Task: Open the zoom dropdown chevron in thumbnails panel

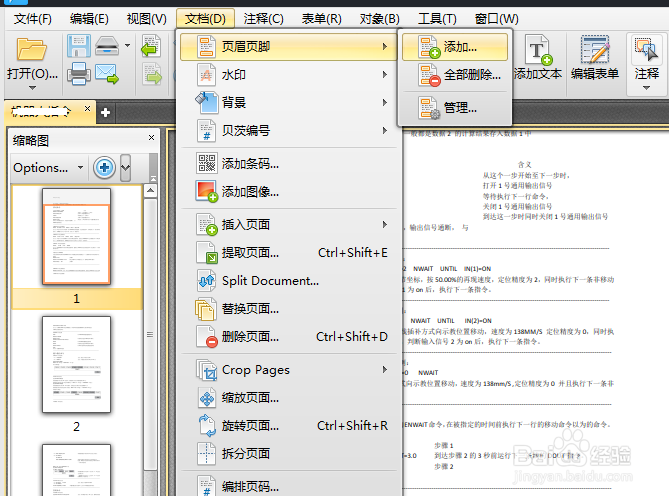Action: pyautogui.click(x=125, y=168)
